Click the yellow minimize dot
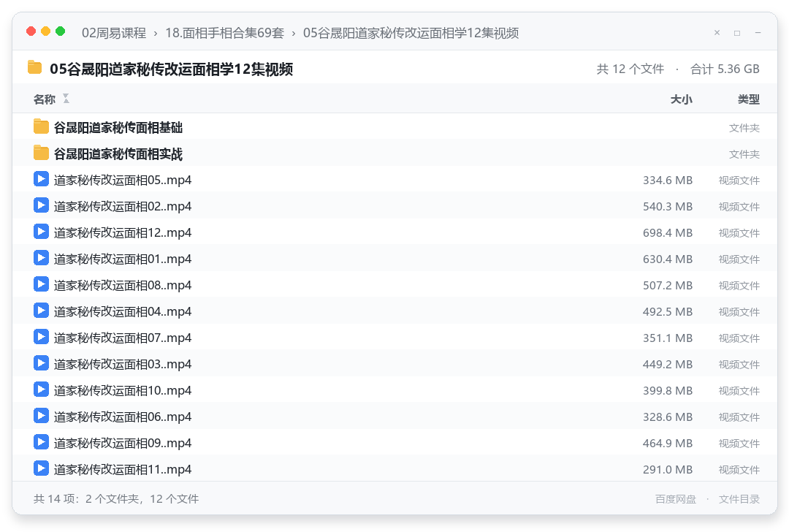 tap(46, 31)
